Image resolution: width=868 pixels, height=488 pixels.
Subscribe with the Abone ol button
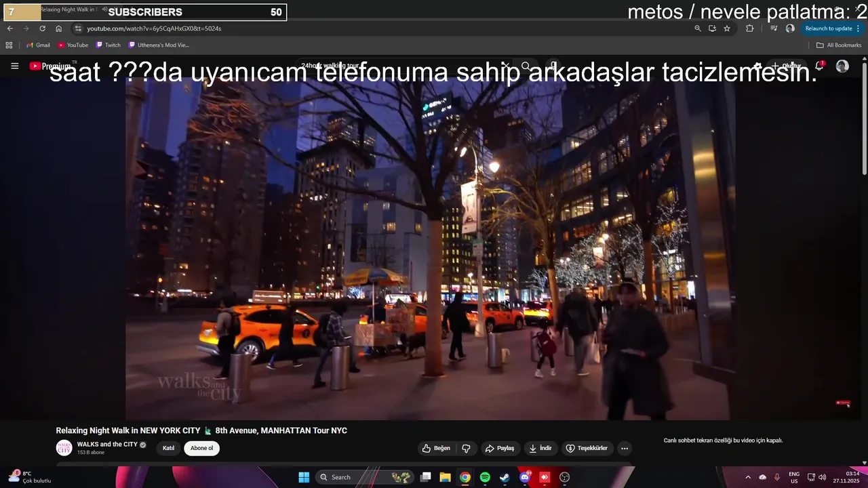(201, 448)
